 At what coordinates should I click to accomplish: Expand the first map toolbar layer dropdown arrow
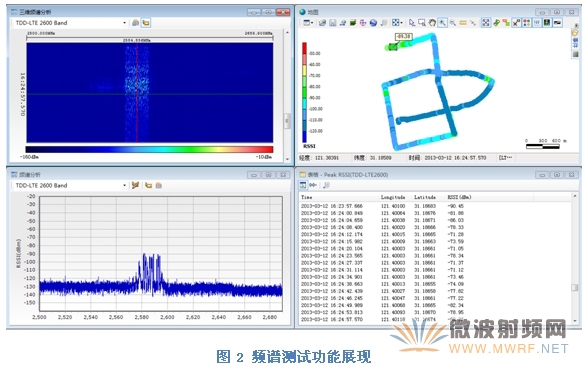[312, 23]
